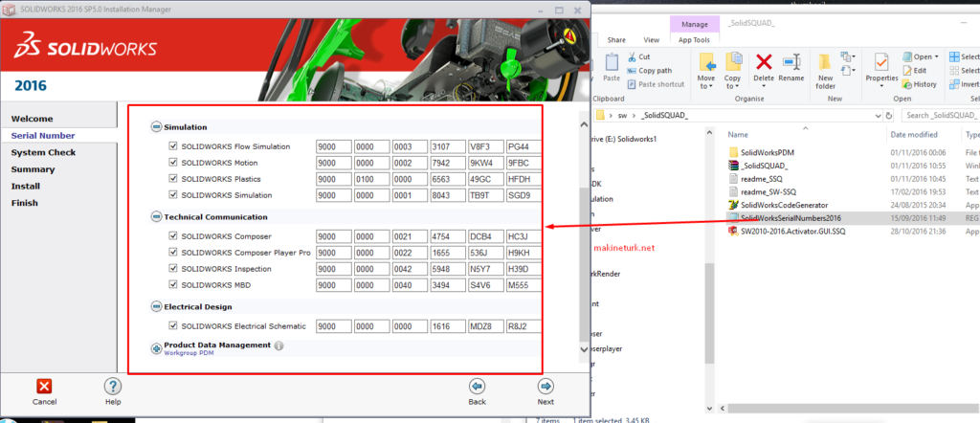Select the readme_SW-SSQ file name
This screenshot has width=980, height=423.
768,191
